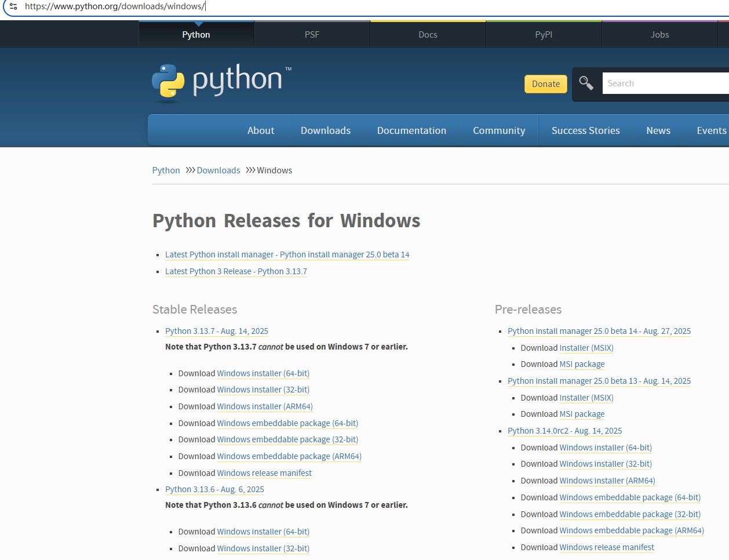The height and width of the screenshot is (560, 729).
Task: Open the Events menu
Action: coord(712,130)
